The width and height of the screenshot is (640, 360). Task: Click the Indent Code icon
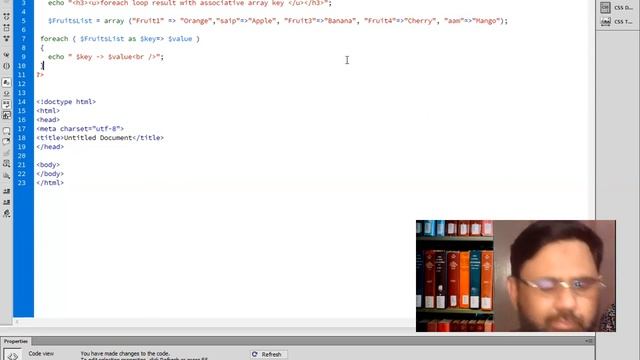click(x=7, y=191)
